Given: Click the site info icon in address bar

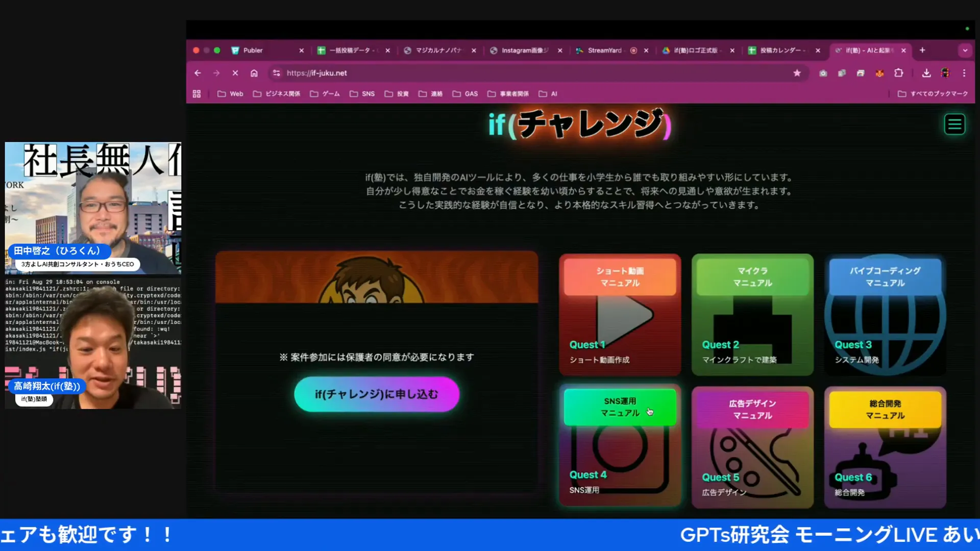Looking at the screenshot, I should 276,73.
